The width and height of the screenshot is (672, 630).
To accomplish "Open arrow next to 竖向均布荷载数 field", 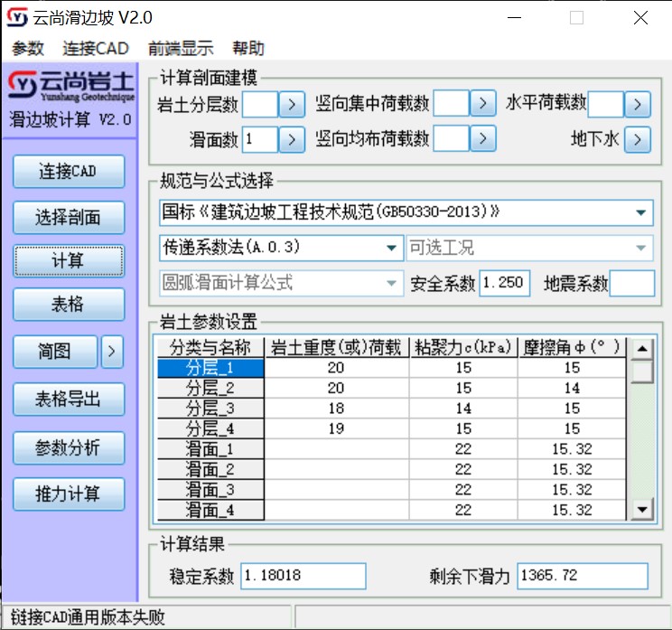I will click(x=482, y=138).
